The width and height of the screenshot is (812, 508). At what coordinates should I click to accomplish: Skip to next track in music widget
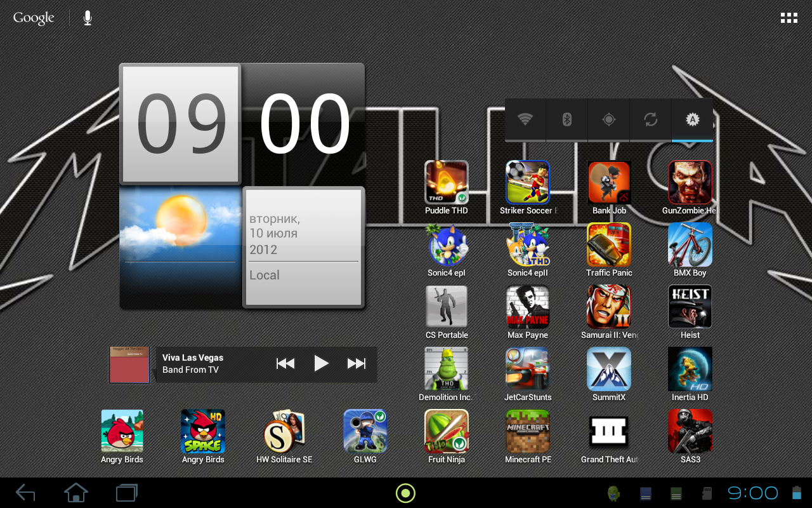[x=357, y=364]
